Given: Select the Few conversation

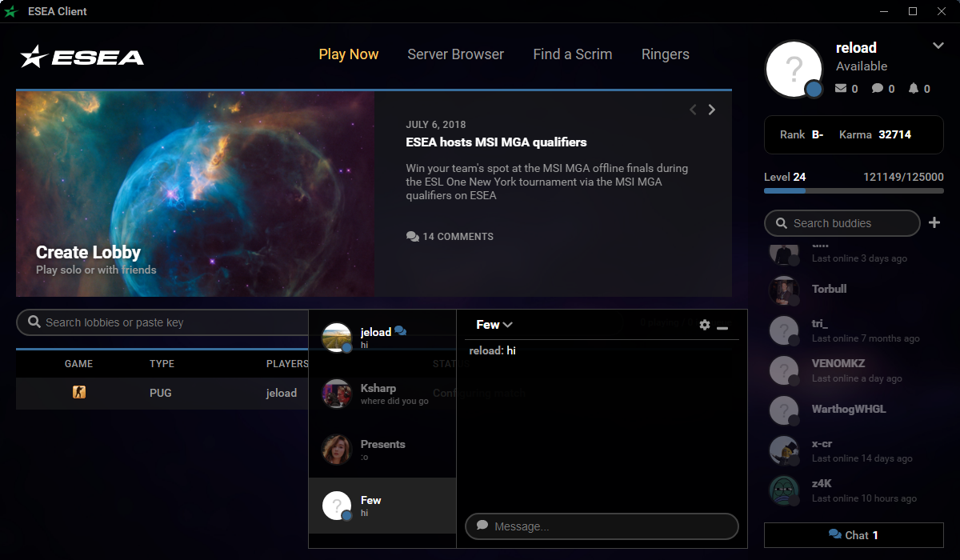Looking at the screenshot, I should [x=382, y=506].
